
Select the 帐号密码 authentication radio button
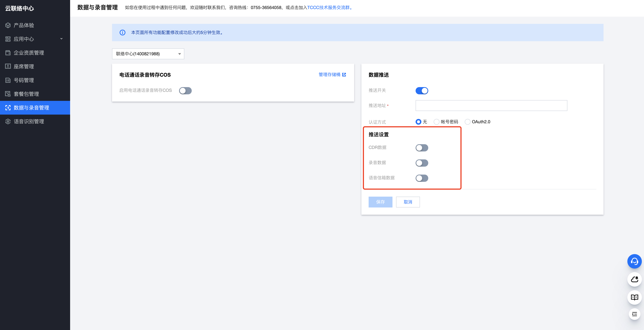tap(436, 122)
